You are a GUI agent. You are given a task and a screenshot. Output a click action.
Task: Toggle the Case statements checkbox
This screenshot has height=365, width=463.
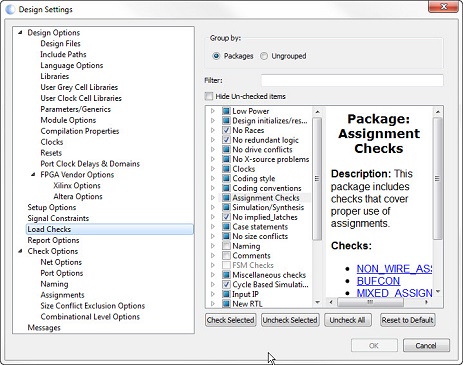[x=226, y=227]
